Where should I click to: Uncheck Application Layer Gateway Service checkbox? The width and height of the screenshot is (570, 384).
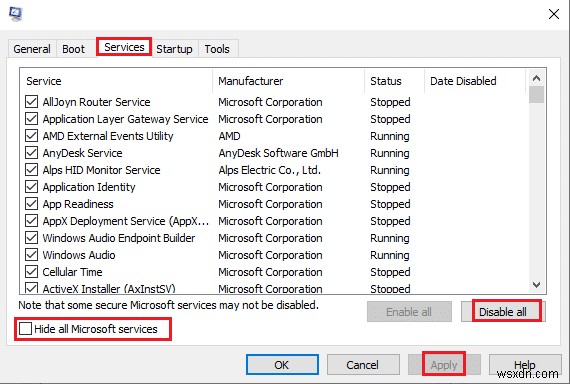32,119
